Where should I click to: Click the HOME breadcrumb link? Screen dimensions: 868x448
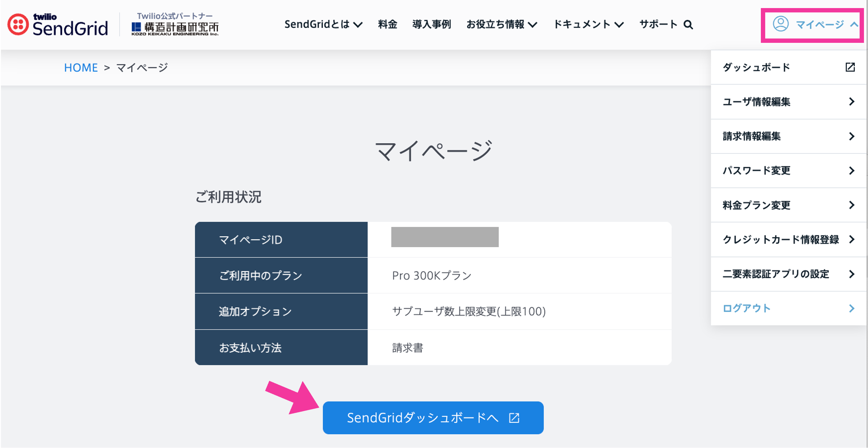tap(81, 68)
